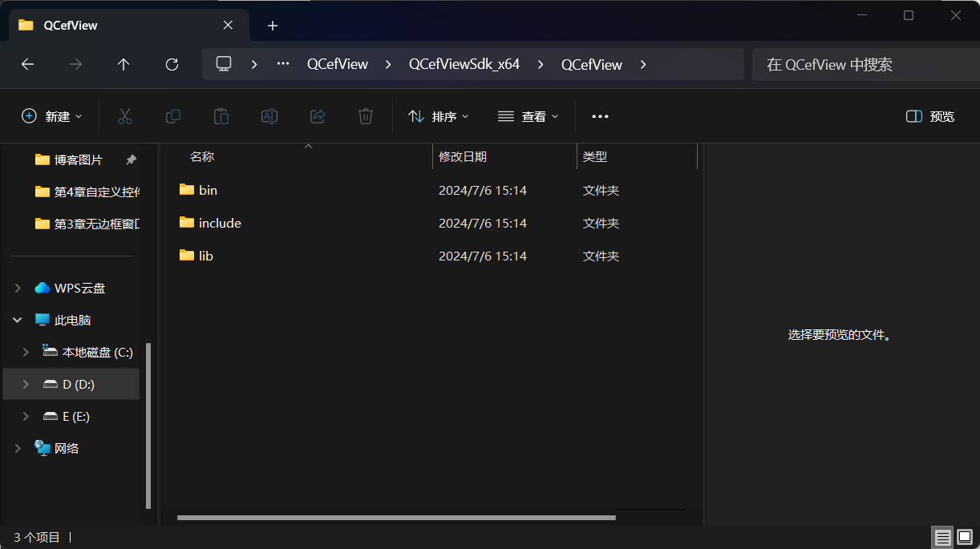980x549 pixels.
Task: Open the 排序 sort dropdown
Action: coord(438,116)
